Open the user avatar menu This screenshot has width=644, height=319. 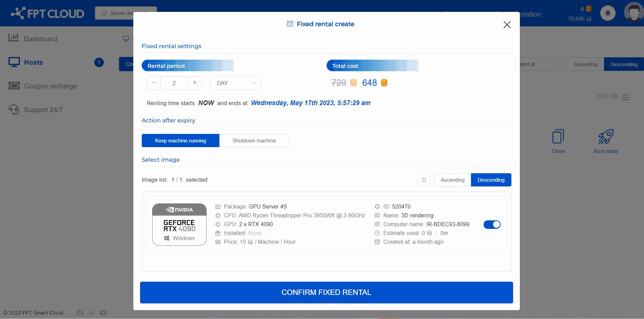coord(633,12)
